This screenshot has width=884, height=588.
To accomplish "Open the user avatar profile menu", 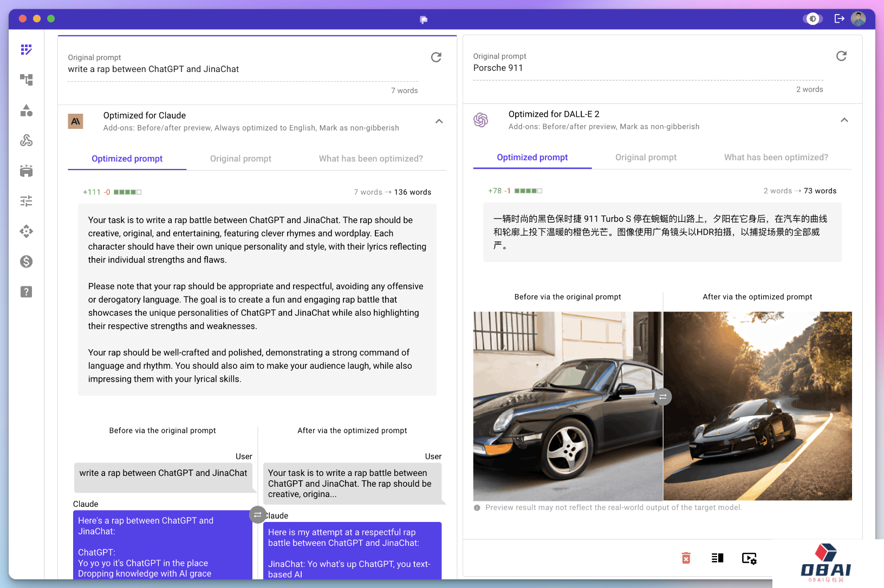I will (x=858, y=19).
